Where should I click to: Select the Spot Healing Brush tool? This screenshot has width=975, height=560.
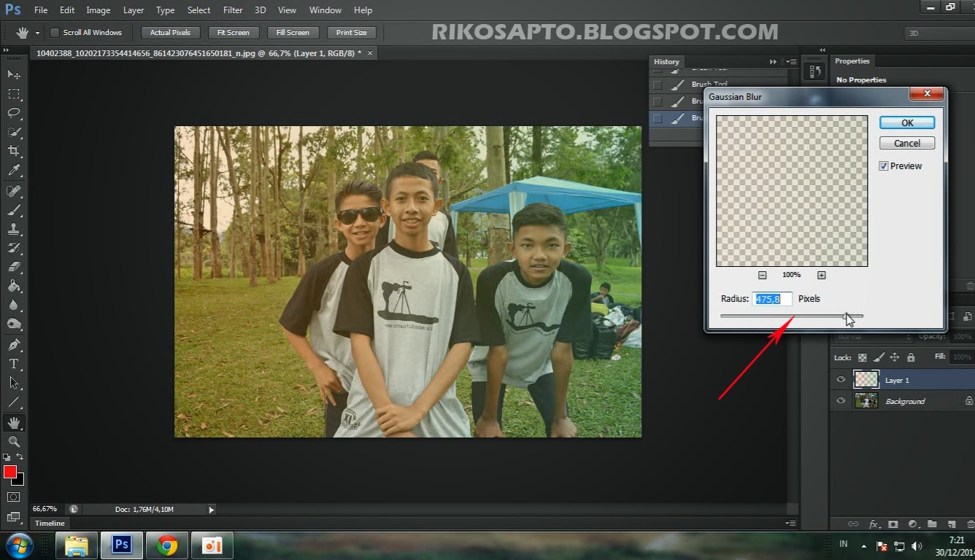tap(14, 191)
